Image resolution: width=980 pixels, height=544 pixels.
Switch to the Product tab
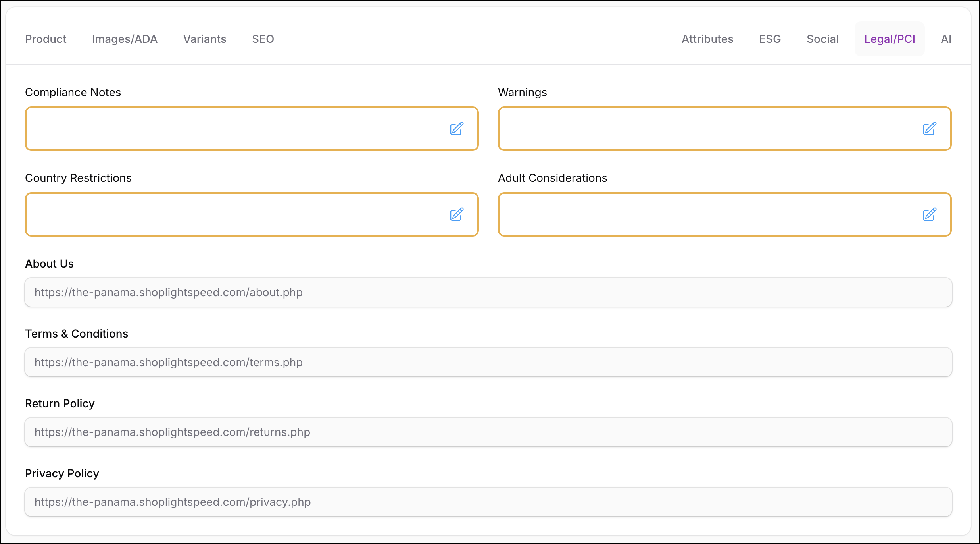pyautogui.click(x=46, y=39)
